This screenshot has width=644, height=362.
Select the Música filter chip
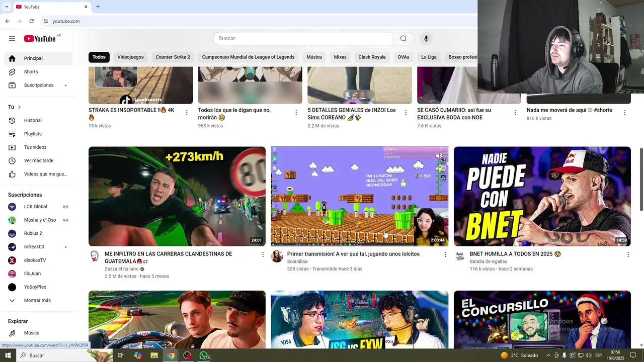[314, 57]
